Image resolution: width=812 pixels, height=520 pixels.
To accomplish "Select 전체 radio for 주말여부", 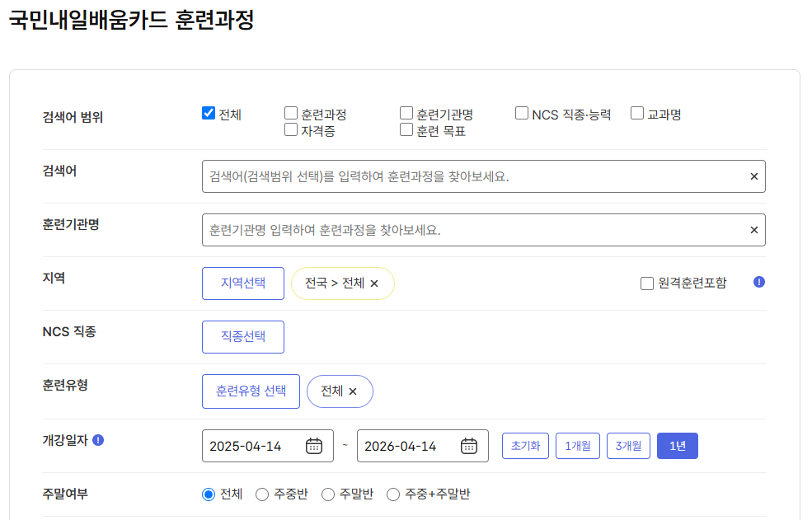I will (x=209, y=494).
